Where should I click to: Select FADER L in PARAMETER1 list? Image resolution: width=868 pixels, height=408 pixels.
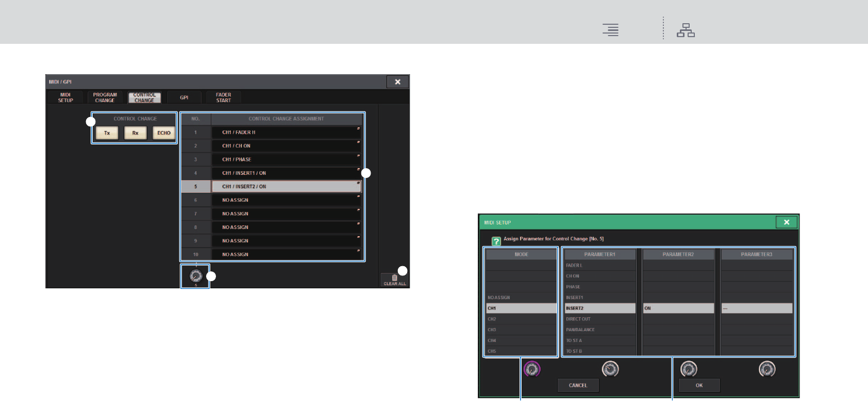600,266
